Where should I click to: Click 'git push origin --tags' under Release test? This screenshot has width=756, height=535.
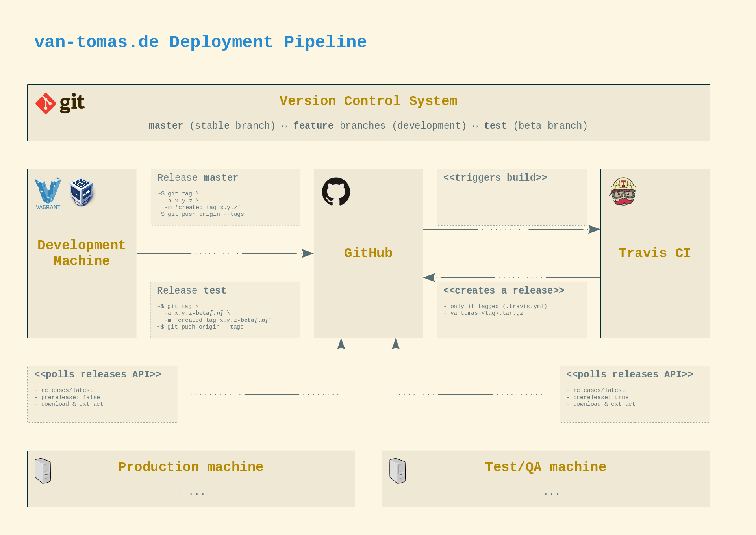pos(200,327)
